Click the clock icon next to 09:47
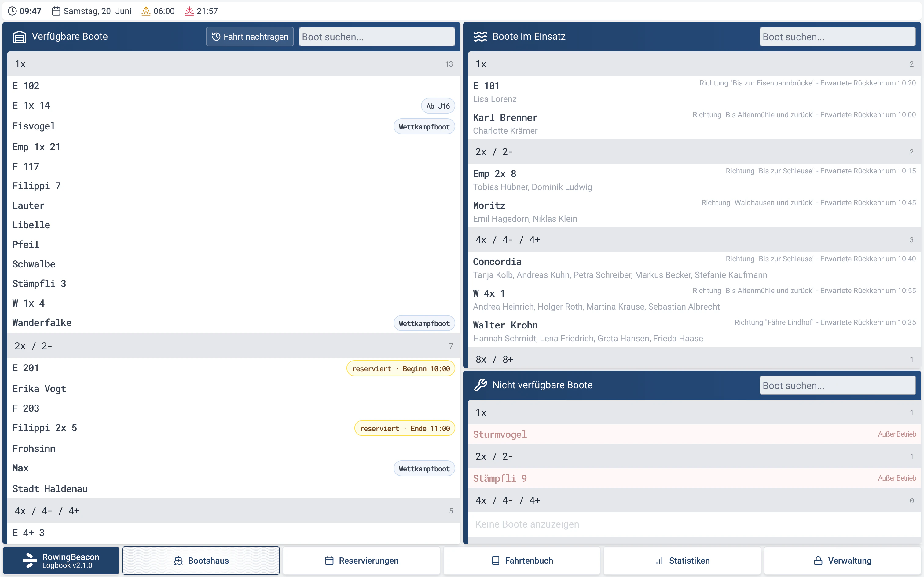This screenshot has height=577, width=924. click(x=12, y=11)
